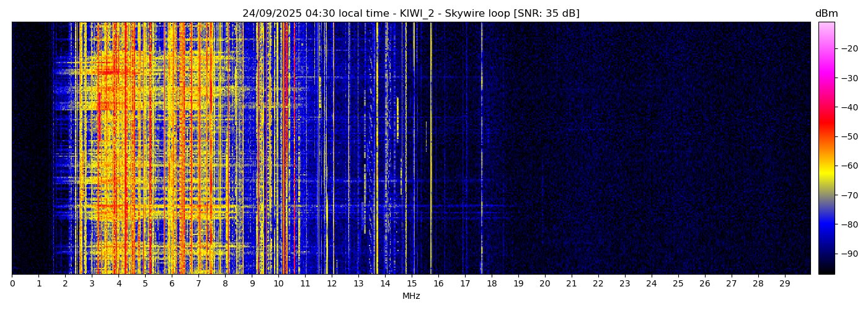Click the 10 MHz x-axis tick label
Image resolution: width=868 pixels, height=310 pixels.
tap(278, 284)
